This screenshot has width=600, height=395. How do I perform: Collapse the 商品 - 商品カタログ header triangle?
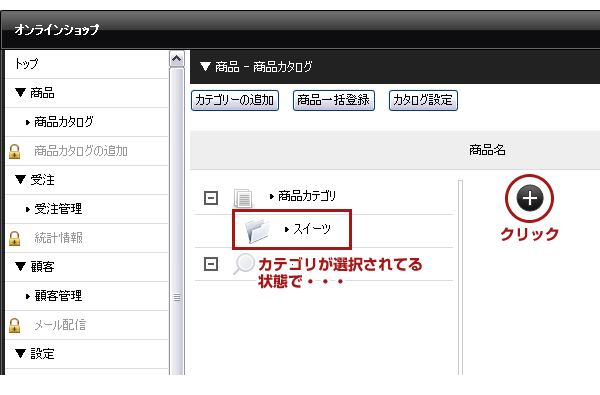[x=205, y=67]
